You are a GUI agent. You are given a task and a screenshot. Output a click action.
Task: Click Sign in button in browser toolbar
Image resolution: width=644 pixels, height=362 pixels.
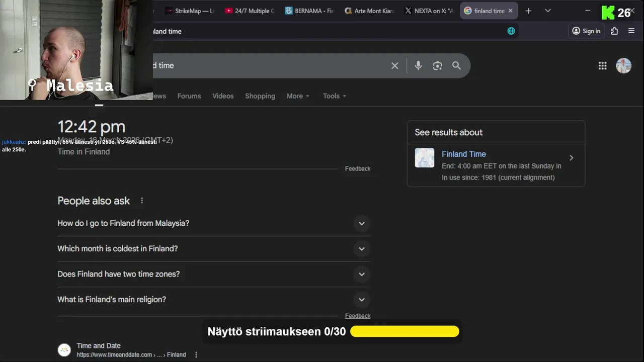pyautogui.click(x=586, y=31)
